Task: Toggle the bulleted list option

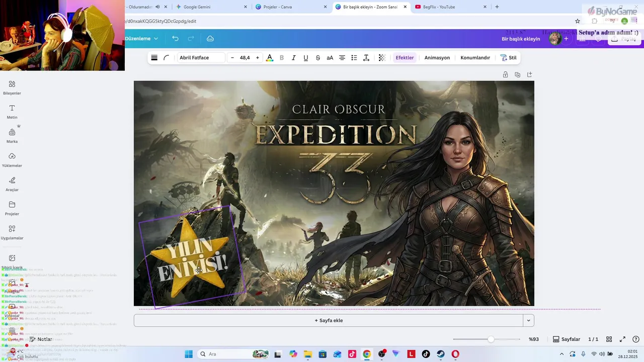Action: point(354,58)
